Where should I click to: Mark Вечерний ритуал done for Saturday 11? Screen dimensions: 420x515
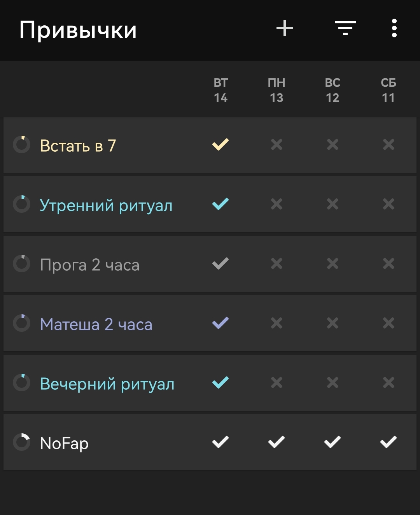point(388,383)
